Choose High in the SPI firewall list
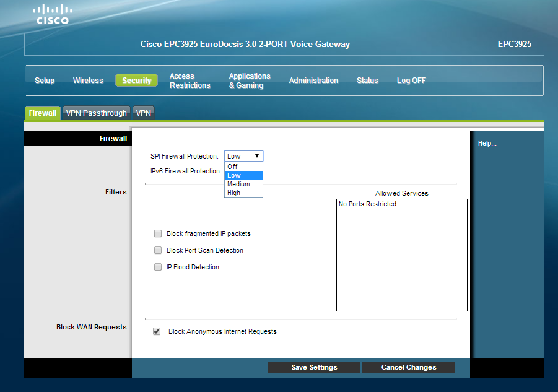 tap(243, 193)
